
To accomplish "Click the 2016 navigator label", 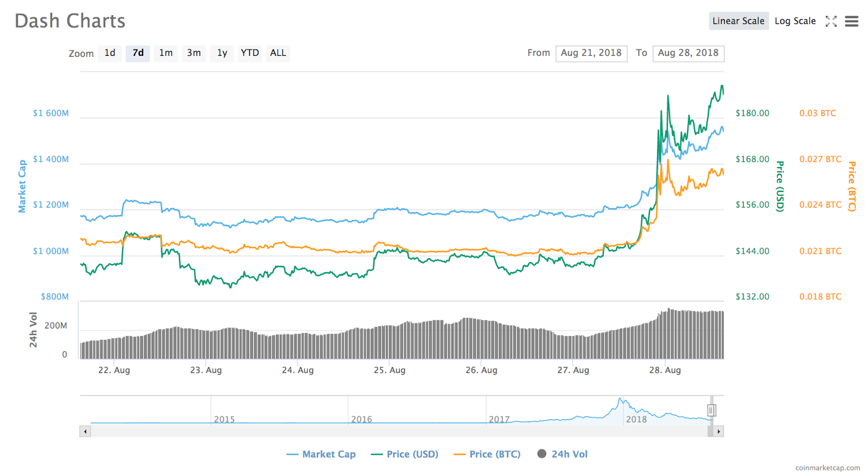I will pyautogui.click(x=361, y=419).
